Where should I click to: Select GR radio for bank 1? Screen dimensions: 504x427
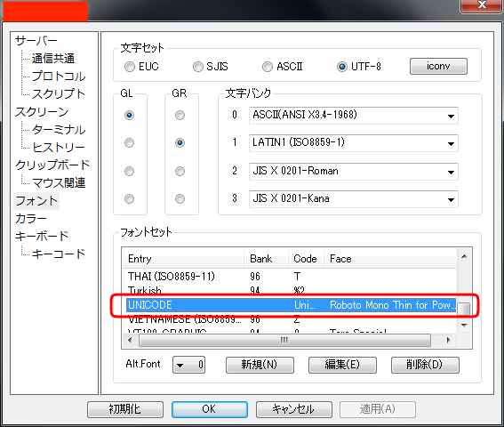pyautogui.click(x=180, y=142)
